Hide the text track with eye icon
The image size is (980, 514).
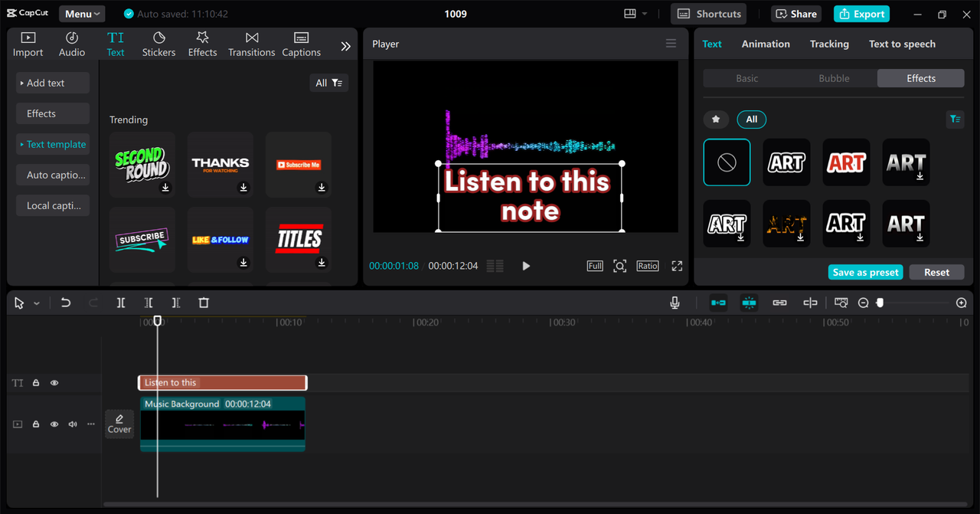[54, 383]
